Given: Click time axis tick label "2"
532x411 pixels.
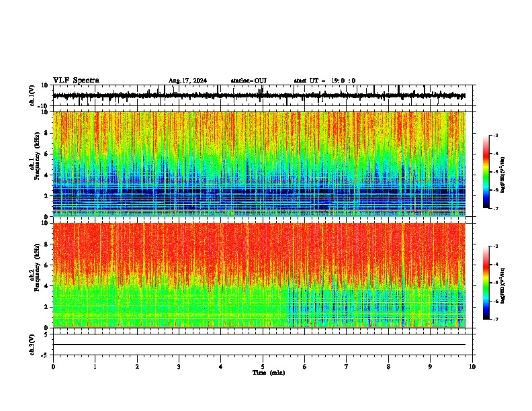Looking at the screenshot, I should click(137, 367).
